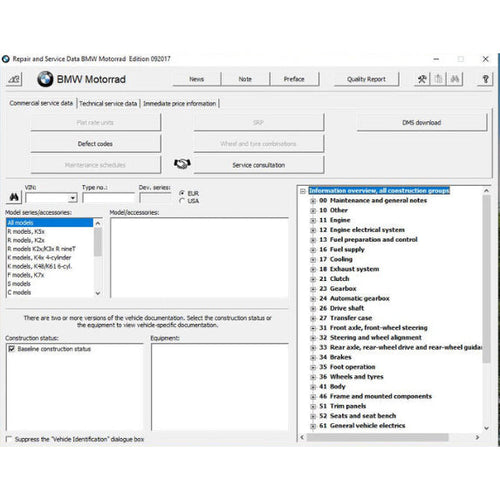500x500 pixels.
Task: Click scroll-down arrow of model series list
Action: [x=98, y=293]
